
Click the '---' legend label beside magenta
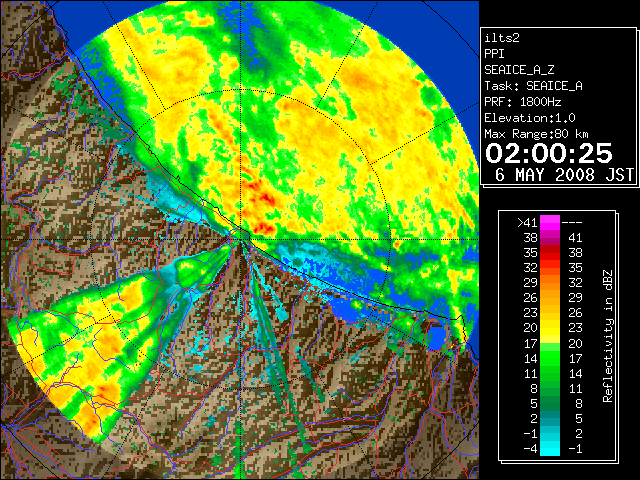(572, 223)
